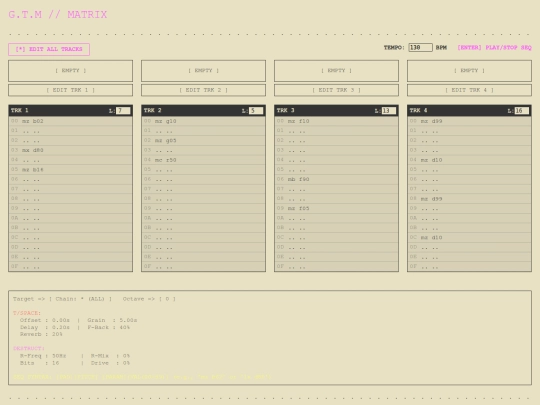
Task: Click ENTER PLAY/STOP SEQ control
Action: (x=494, y=48)
